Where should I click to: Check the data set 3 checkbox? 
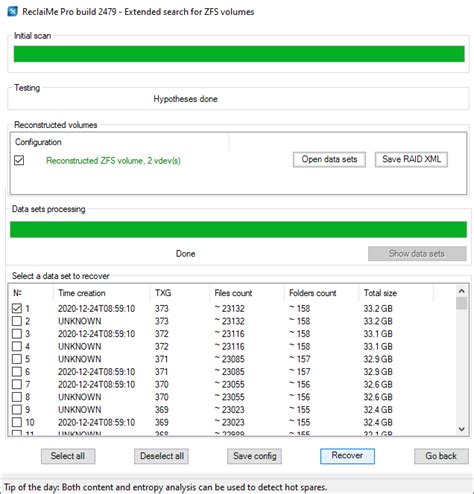coord(17,334)
